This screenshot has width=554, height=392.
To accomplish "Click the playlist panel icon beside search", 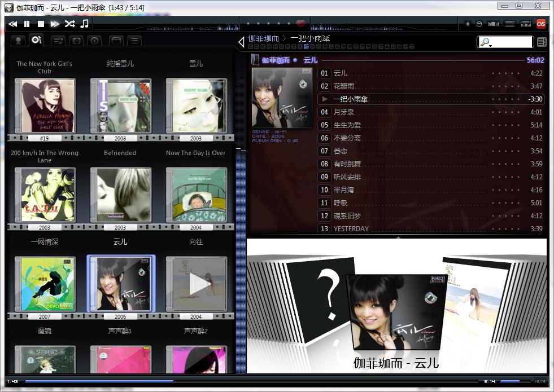I will pos(542,42).
